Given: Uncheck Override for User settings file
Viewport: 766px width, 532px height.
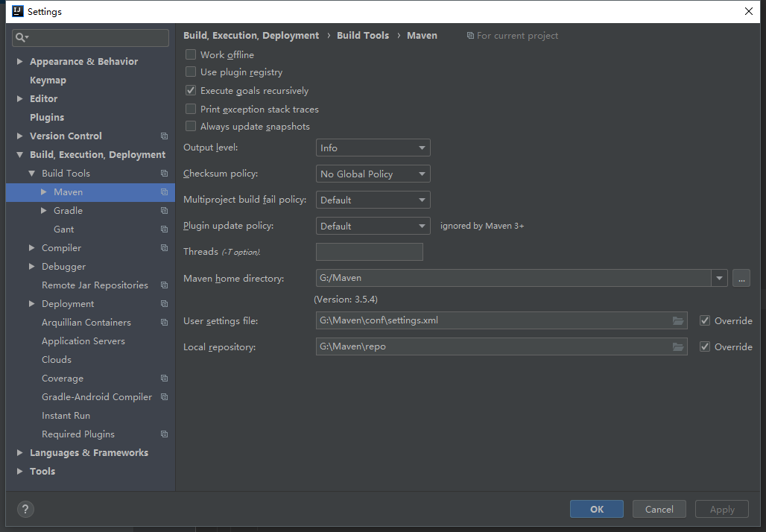Looking at the screenshot, I should (704, 320).
